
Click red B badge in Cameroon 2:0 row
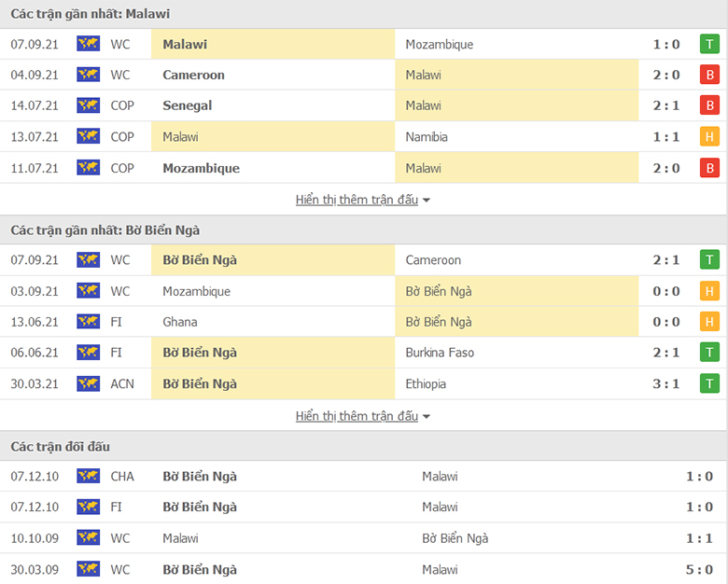[x=709, y=75]
